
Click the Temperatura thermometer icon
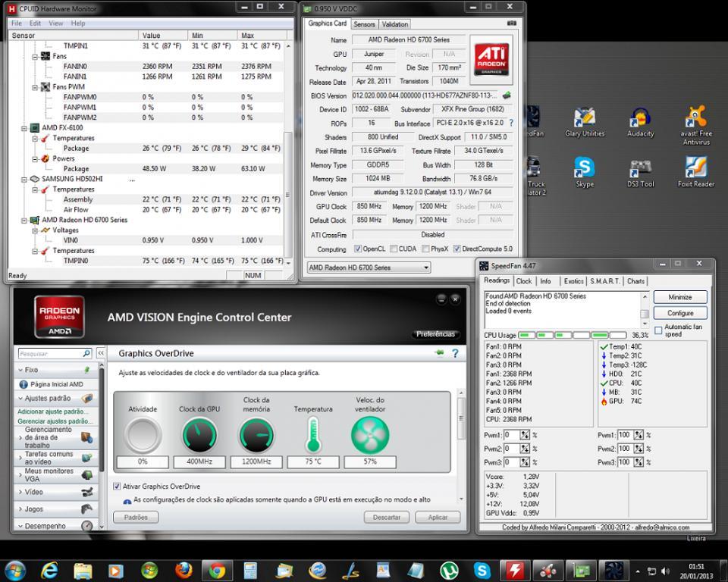coord(313,435)
